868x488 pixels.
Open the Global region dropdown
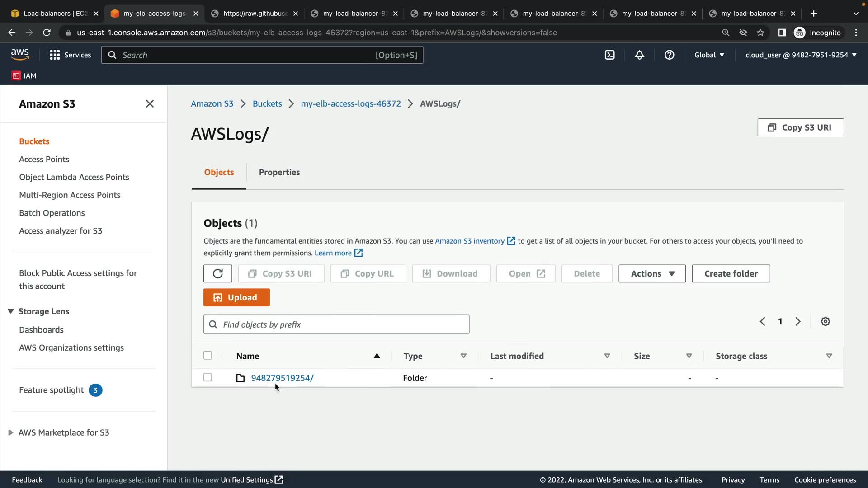pos(709,55)
